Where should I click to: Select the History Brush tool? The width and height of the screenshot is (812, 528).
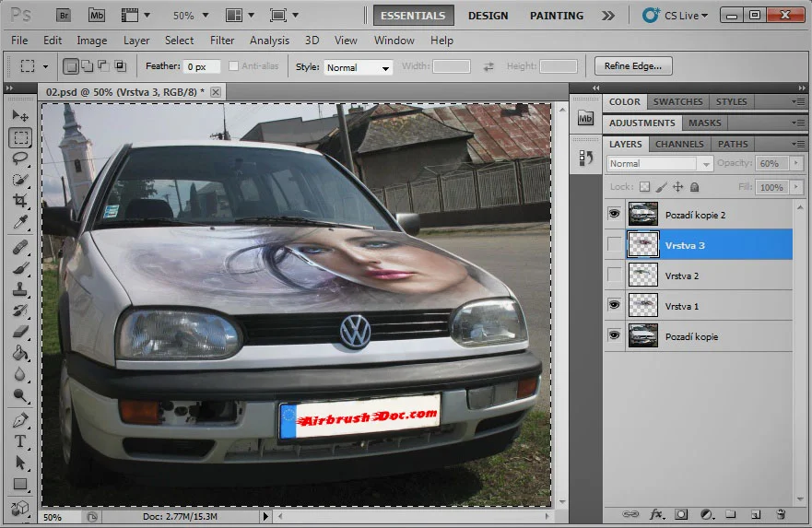coord(20,311)
